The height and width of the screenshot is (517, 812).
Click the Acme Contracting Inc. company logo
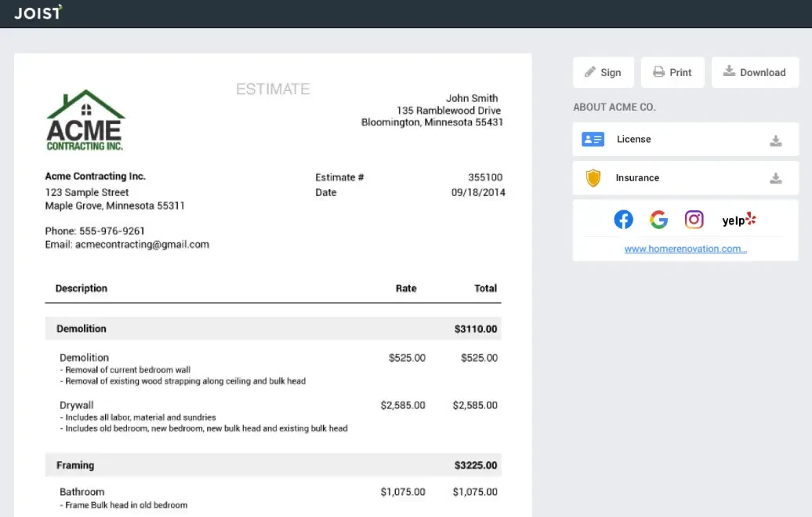tap(85, 118)
